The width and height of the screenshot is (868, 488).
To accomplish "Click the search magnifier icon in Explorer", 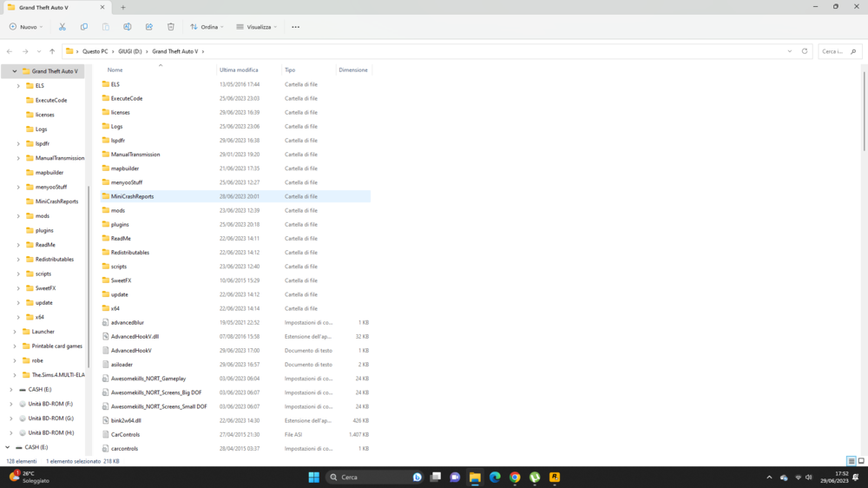I will tap(853, 51).
